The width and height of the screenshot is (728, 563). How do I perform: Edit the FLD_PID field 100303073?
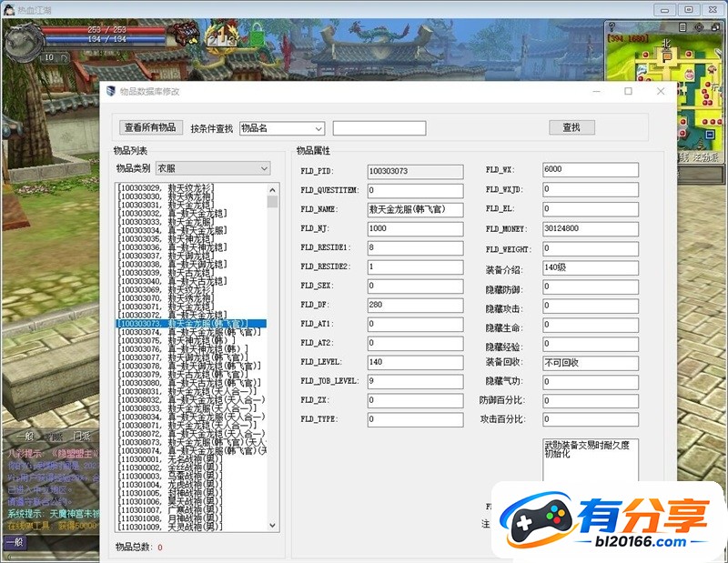click(x=415, y=171)
